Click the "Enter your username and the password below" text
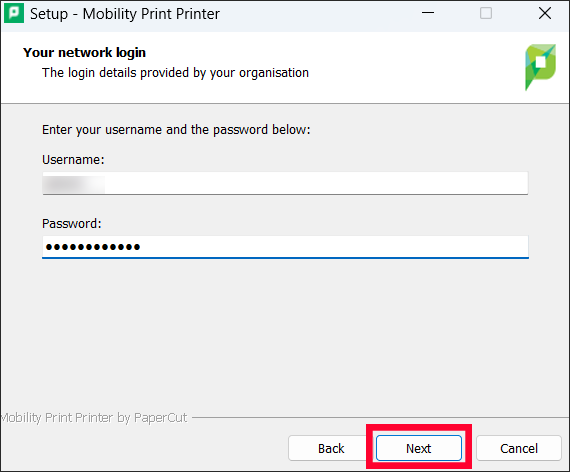 (176, 130)
